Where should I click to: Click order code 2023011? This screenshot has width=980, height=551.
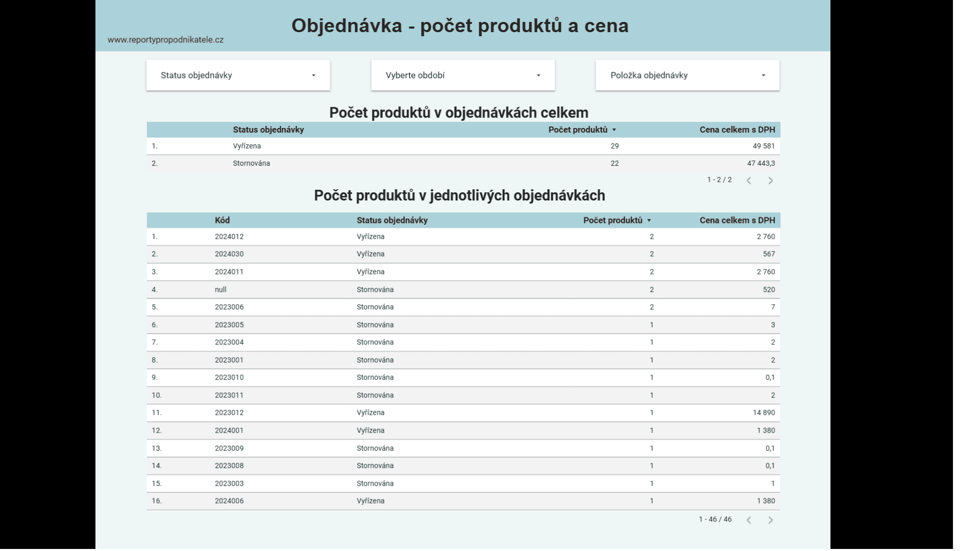click(229, 395)
